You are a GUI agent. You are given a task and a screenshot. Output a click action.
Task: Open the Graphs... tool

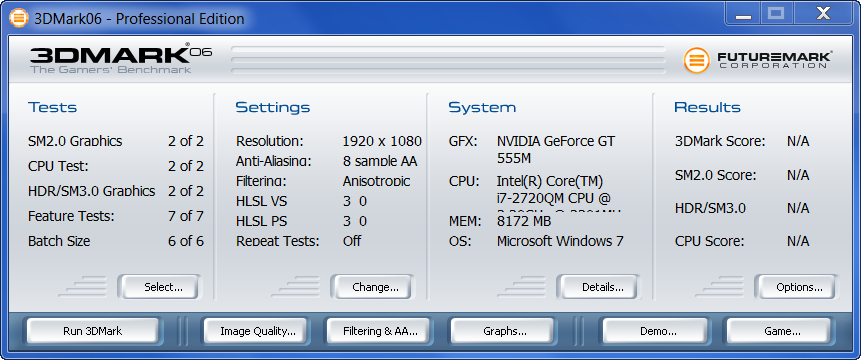[502, 331]
